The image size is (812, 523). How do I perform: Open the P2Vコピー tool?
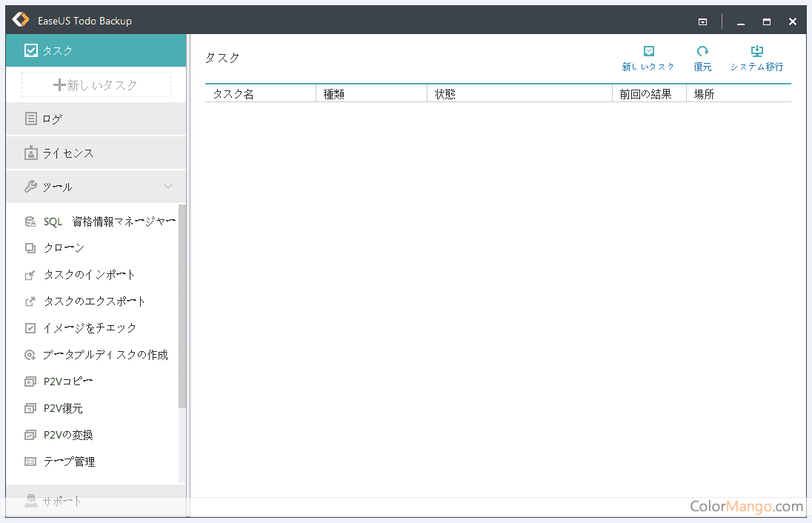[67, 382]
